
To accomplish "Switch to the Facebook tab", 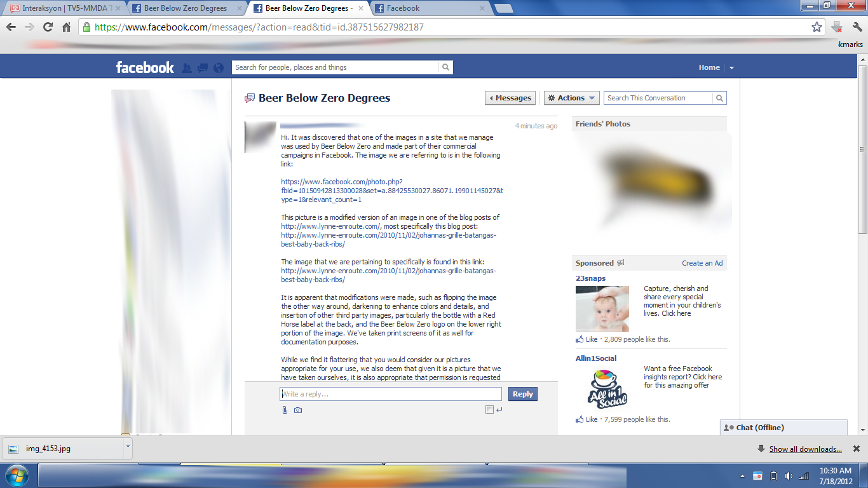I will 429,8.
